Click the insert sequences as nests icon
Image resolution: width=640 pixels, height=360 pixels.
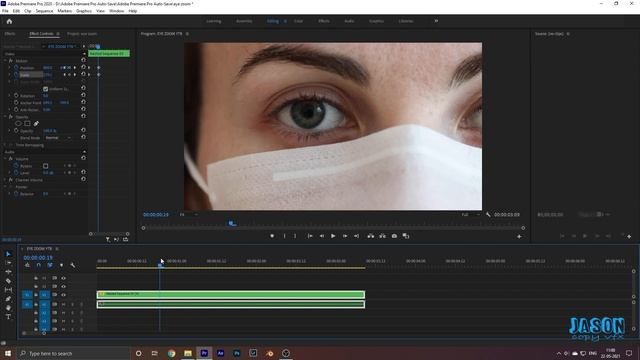[x=27, y=265]
